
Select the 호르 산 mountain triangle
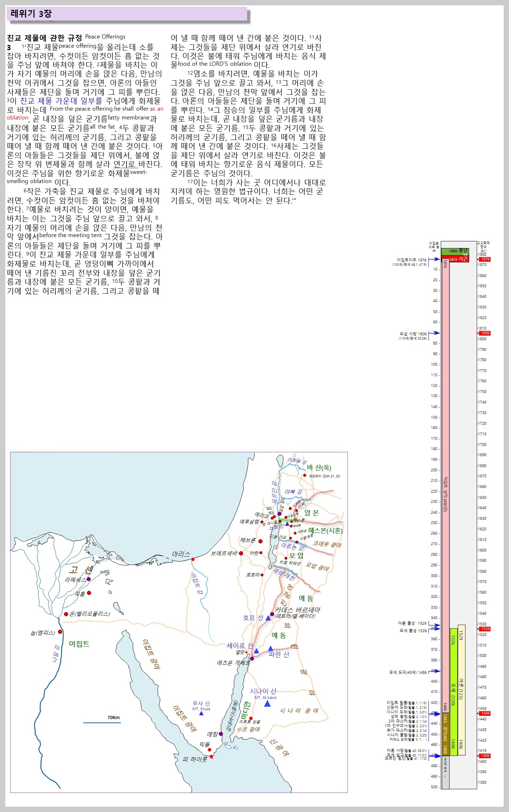click(x=268, y=618)
